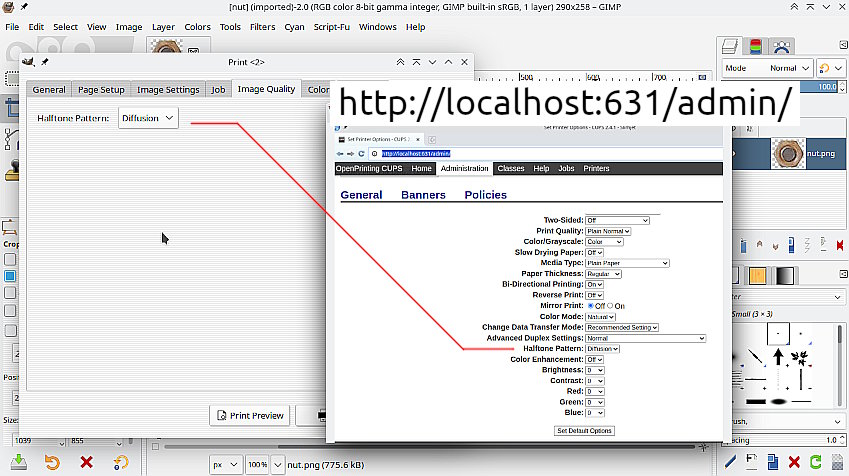Open the Filters menu
The height and width of the screenshot is (476, 849).
tap(263, 27)
